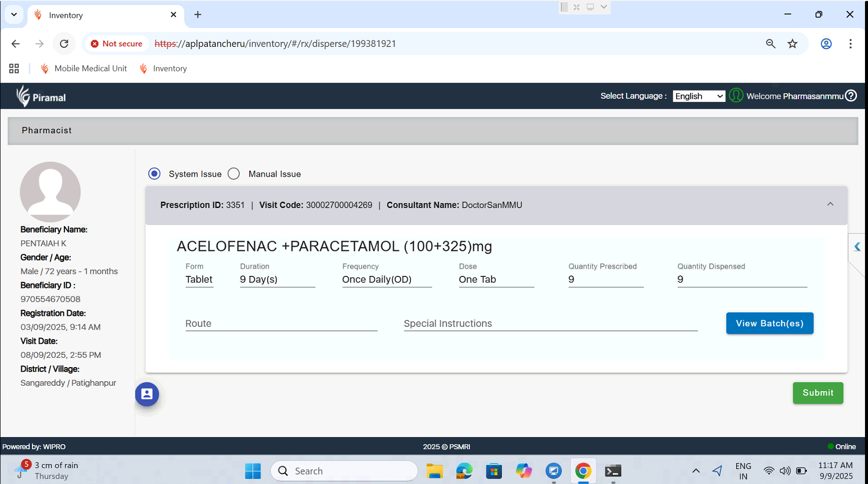The width and height of the screenshot is (868, 484).
Task: Click the View Batch(es) button
Action: coord(769,323)
